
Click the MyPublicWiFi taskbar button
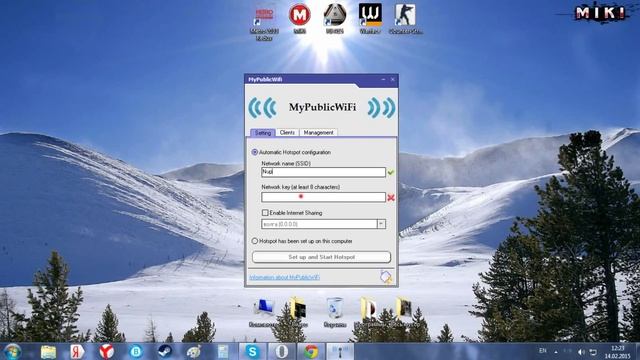pos(340,351)
